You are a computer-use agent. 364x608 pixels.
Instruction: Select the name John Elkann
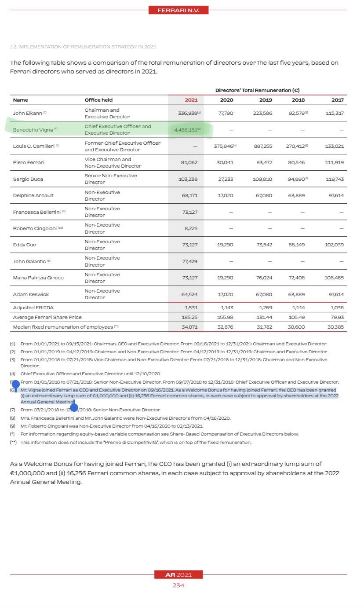point(27,113)
